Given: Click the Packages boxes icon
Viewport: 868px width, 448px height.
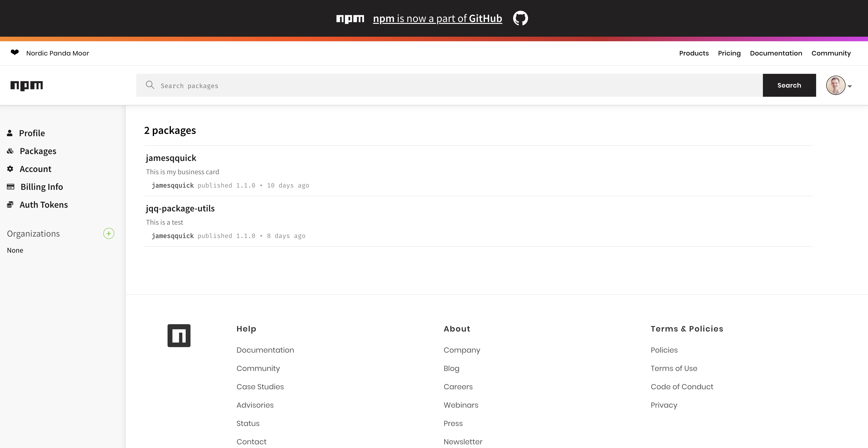Looking at the screenshot, I should point(10,151).
